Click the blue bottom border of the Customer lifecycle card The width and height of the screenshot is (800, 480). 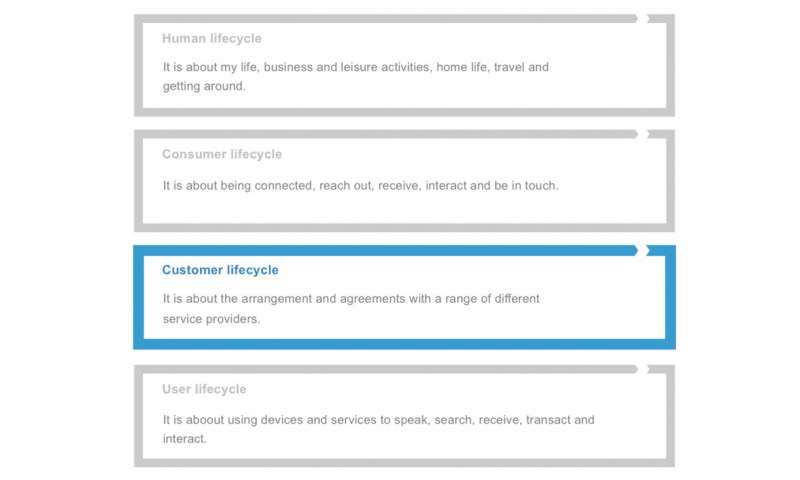(x=405, y=344)
